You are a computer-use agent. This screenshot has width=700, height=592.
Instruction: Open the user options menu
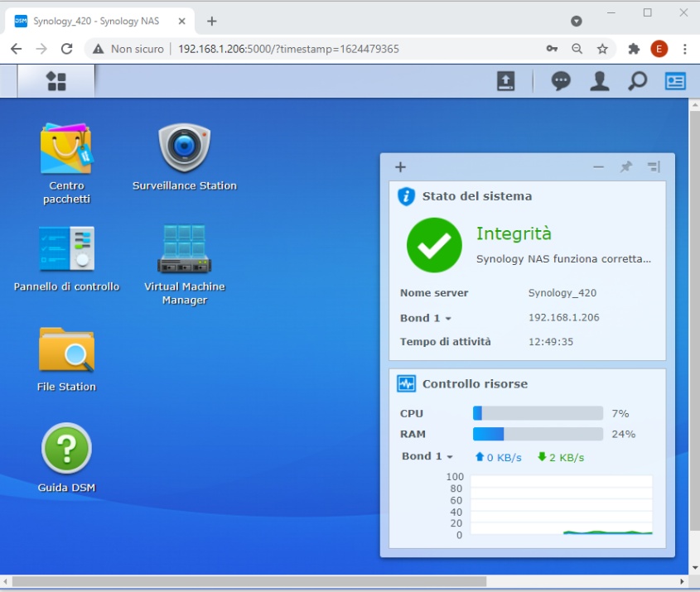point(599,80)
